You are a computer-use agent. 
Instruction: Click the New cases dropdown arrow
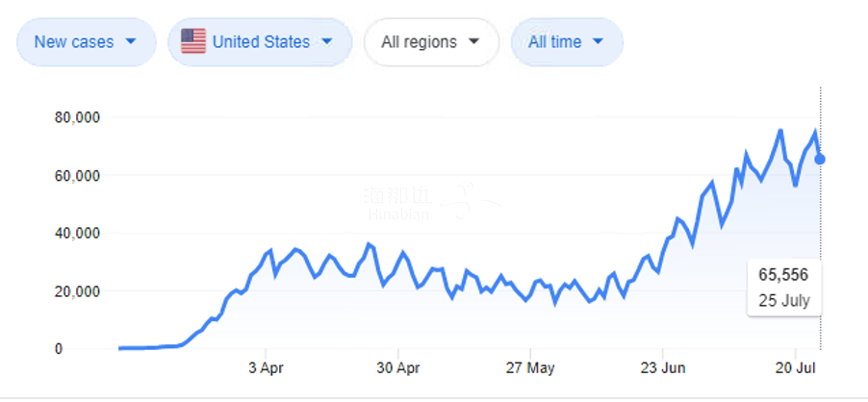(x=130, y=42)
